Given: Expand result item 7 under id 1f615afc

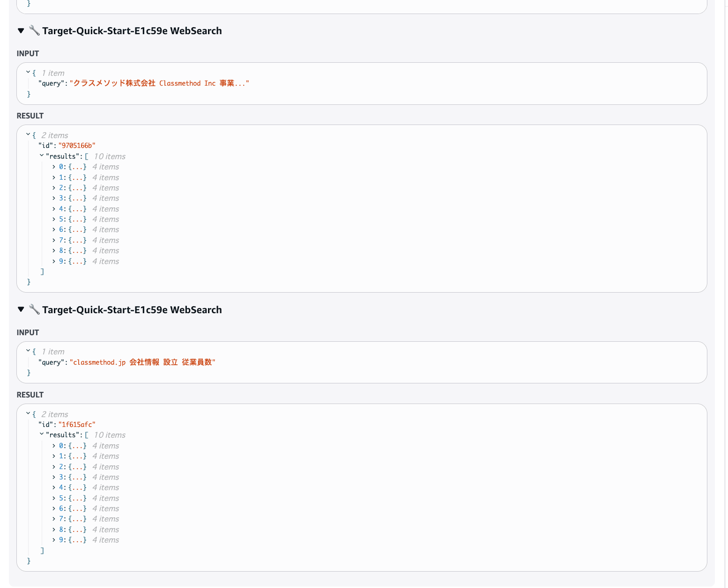Looking at the screenshot, I should (54, 519).
